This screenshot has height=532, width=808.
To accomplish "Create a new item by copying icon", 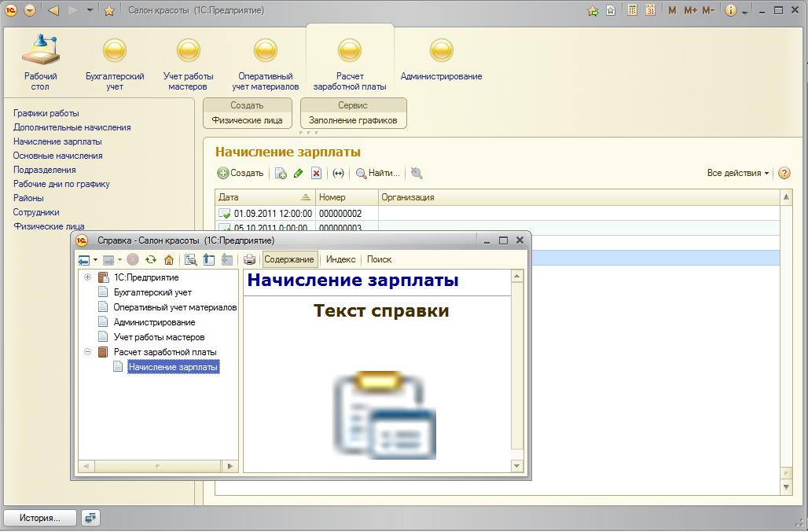I will click(x=281, y=174).
